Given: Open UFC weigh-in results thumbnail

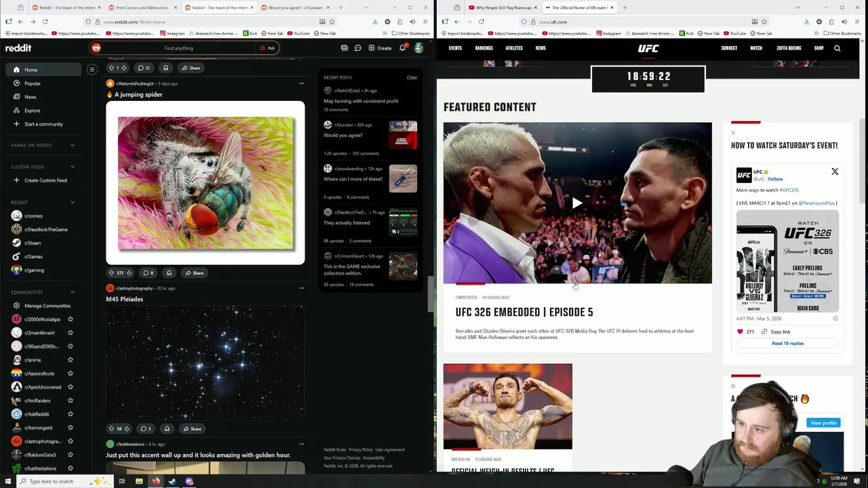Looking at the screenshot, I should click(x=508, y=407).
